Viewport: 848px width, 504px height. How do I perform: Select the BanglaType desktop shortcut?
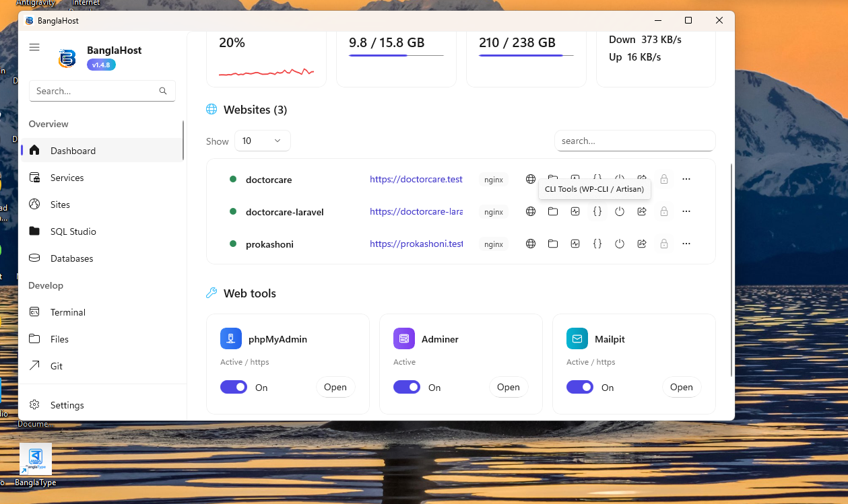coord(36,464)
